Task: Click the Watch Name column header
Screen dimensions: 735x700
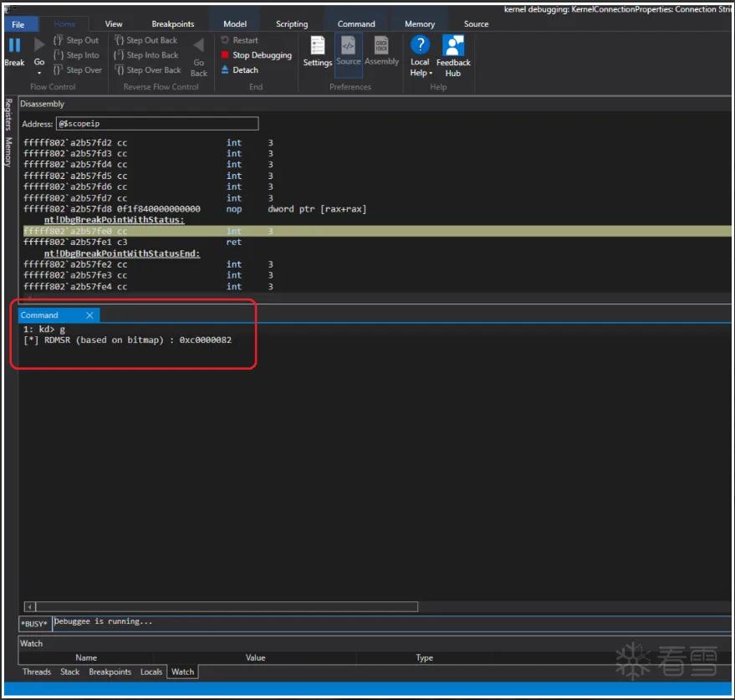Action: click(86, 658)
